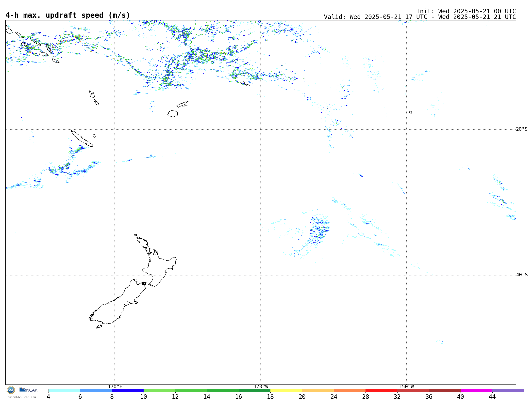This screenshot has width=532, height=400.
Task: Click the colorbar tick label 8
Action: [x=112, y=397]
